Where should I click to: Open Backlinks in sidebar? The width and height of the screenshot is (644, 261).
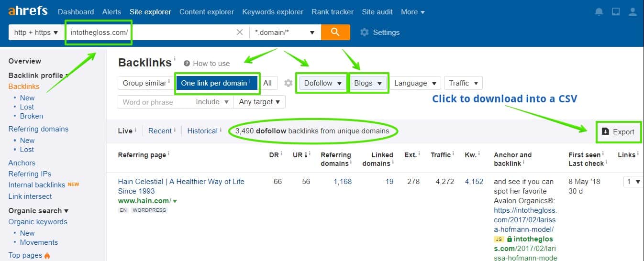(24, 87)
